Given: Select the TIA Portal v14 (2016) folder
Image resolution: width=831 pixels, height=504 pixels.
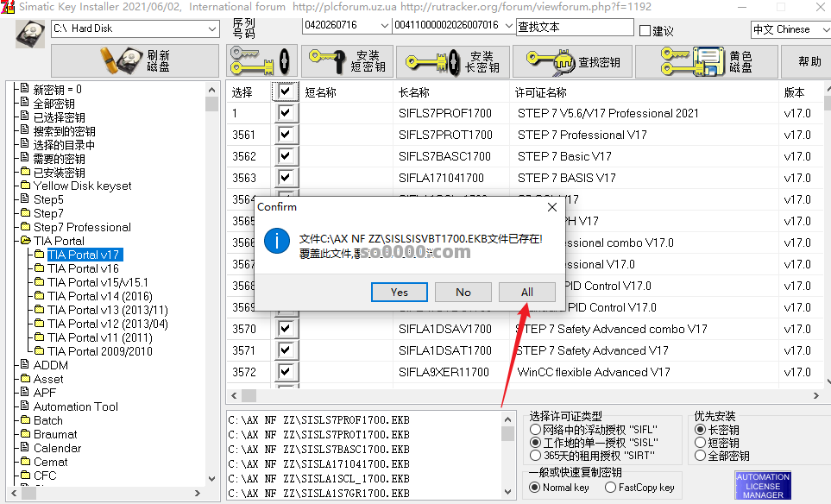Looking at the screenshot, I should click(99, 296).
